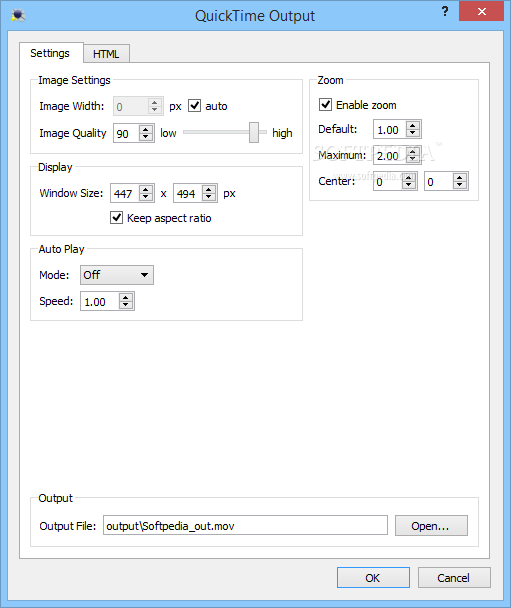Click the help question mark button
Viewport: 511px width, 608px height.
445,12
